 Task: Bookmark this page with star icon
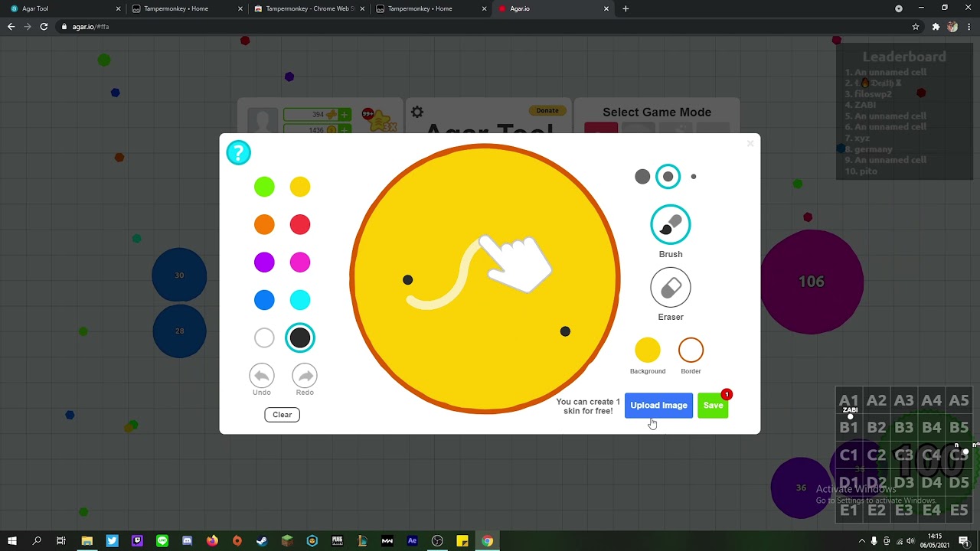point(916,26)
